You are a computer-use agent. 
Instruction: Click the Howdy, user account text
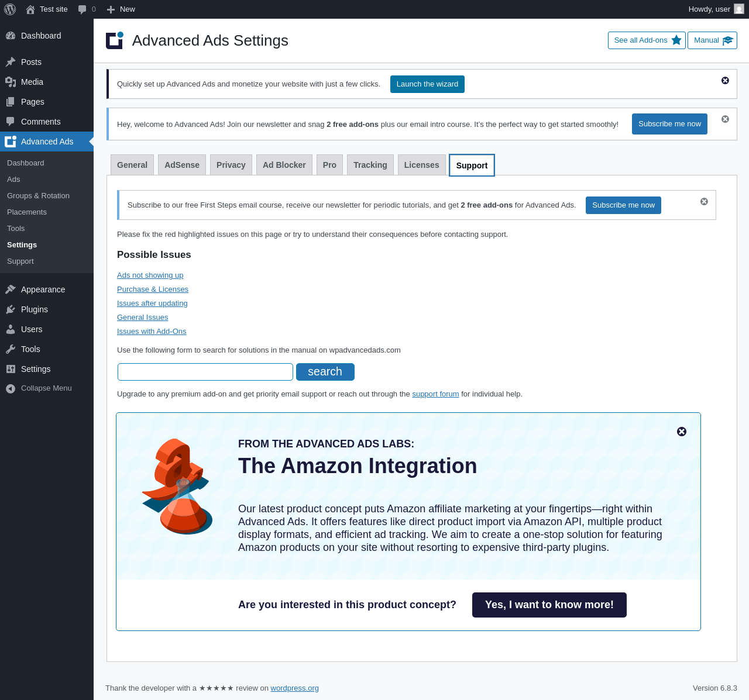(x=709, y=9)
